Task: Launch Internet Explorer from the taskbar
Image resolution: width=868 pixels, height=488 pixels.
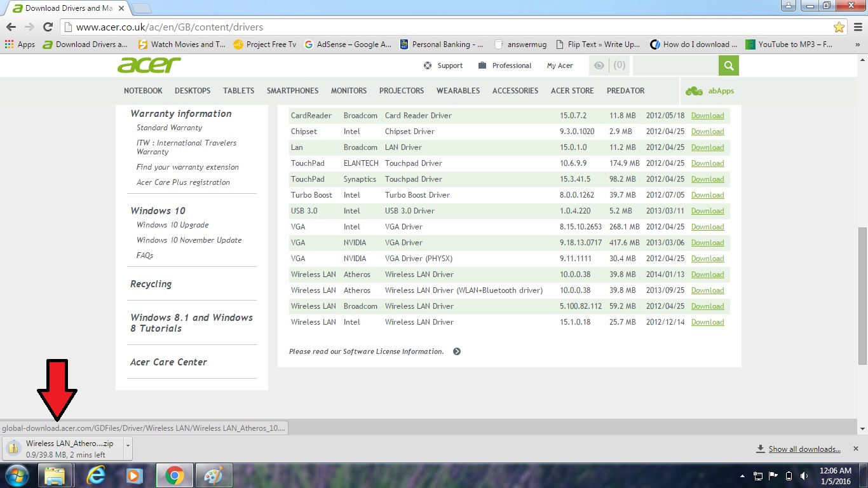Action: pyautogui.click(x=96, y=475)
